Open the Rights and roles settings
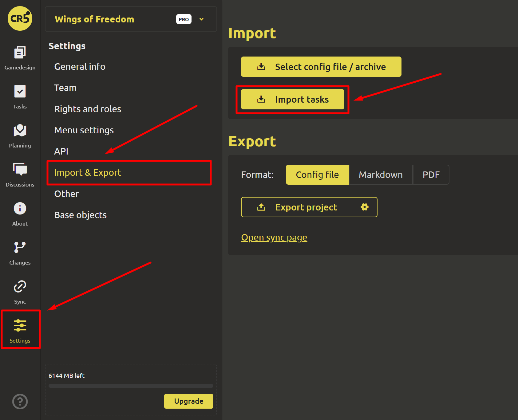 click(88, 109)
